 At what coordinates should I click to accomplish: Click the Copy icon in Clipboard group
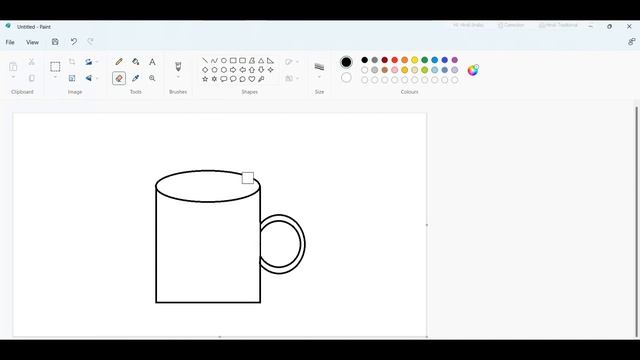point(31,78)
